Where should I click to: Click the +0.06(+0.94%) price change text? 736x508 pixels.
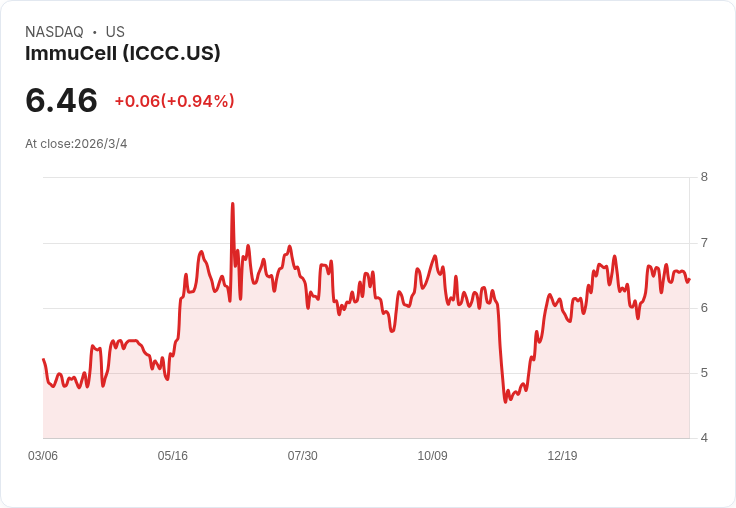click(174, 101)
